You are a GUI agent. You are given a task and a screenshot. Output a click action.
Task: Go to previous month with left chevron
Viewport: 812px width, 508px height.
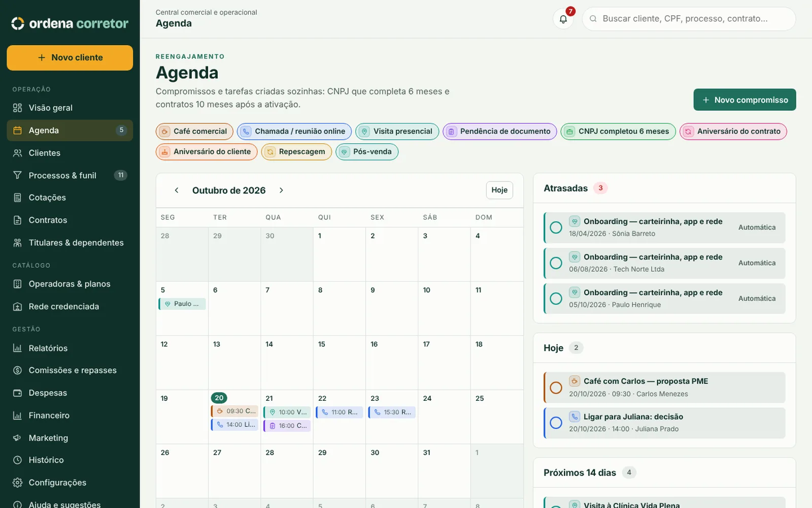click(177, 190)
